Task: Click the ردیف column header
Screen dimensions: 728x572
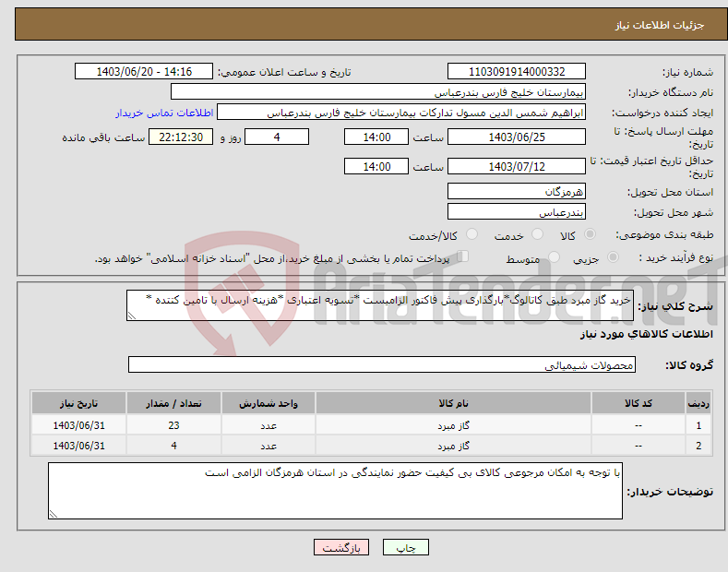Action: click(x=698, y=403)
